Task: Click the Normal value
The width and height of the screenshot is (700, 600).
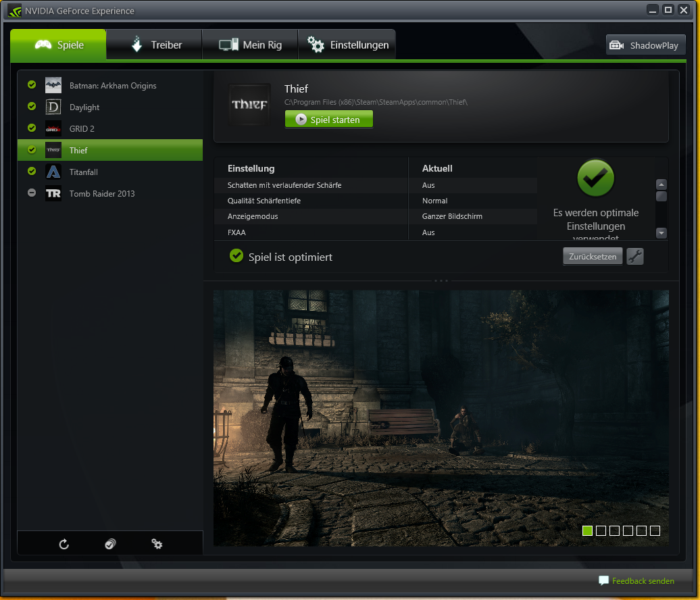Action: (434, 201)
